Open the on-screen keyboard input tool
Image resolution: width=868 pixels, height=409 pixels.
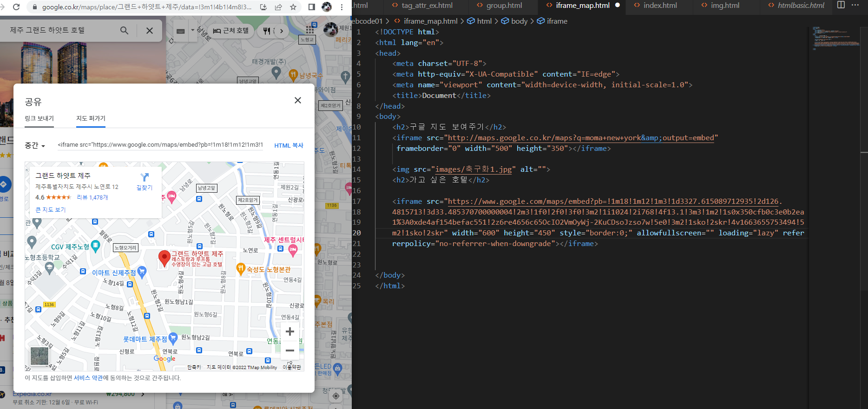181,31
